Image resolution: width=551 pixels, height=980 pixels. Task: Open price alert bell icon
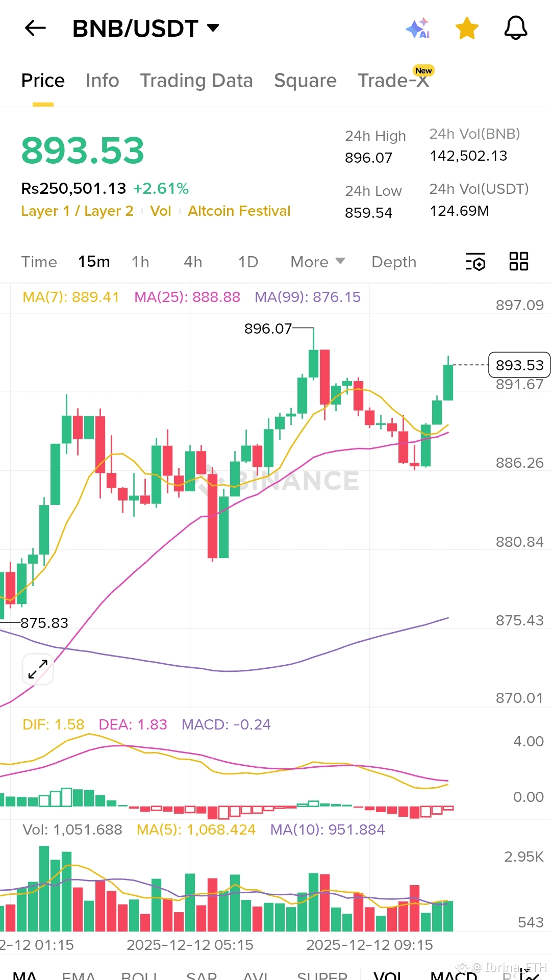pyautogui.click(x=516, y=28)
